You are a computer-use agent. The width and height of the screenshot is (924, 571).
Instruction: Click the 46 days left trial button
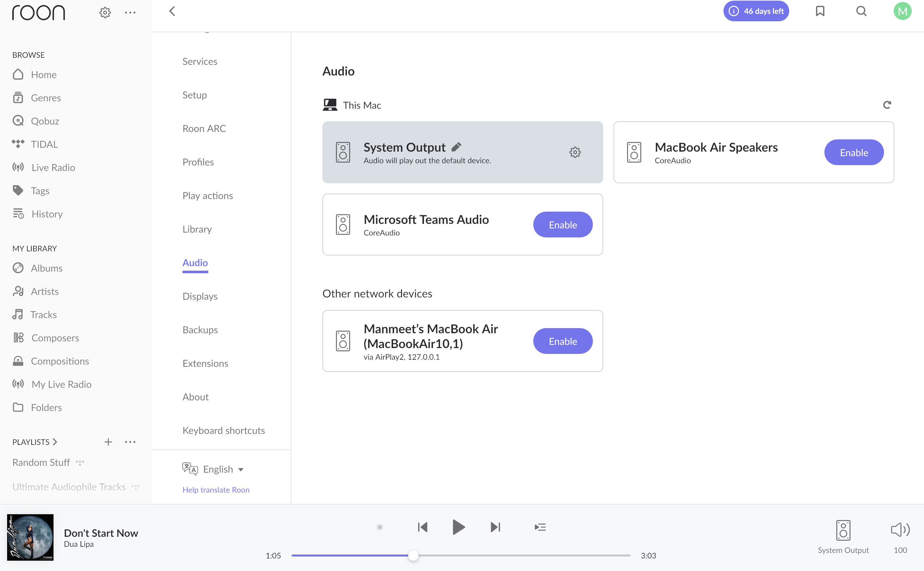pyautogui.click(x=756, y=11)
